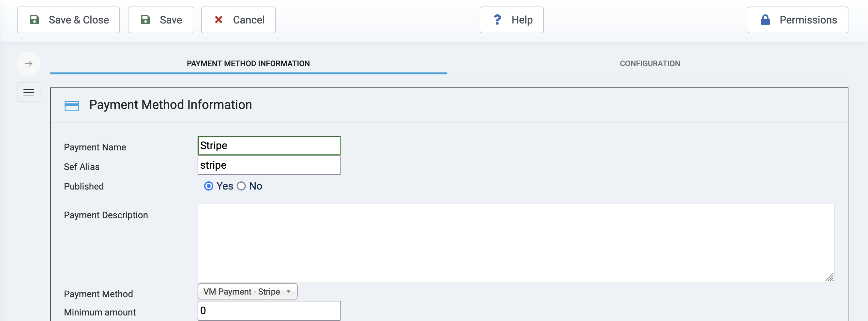
Task: Click the padlock Permissions icon
Action: tap(765, 20)
